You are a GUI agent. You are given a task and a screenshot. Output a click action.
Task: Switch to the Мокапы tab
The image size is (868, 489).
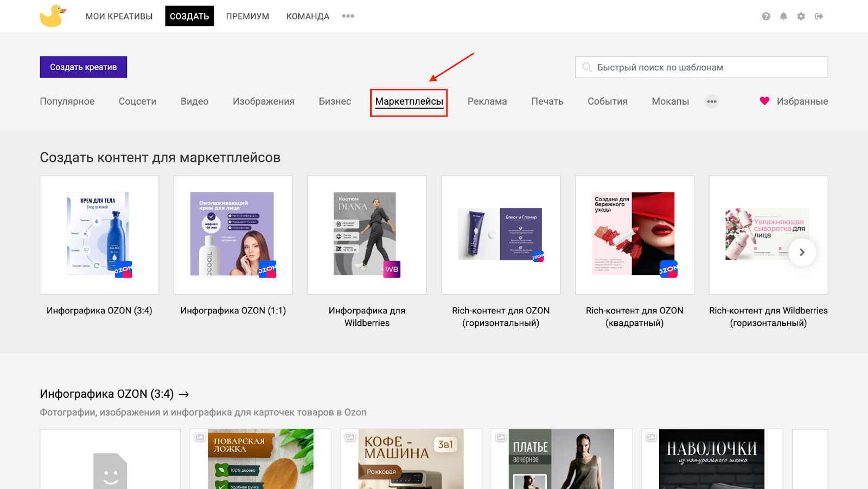[671, 101]
